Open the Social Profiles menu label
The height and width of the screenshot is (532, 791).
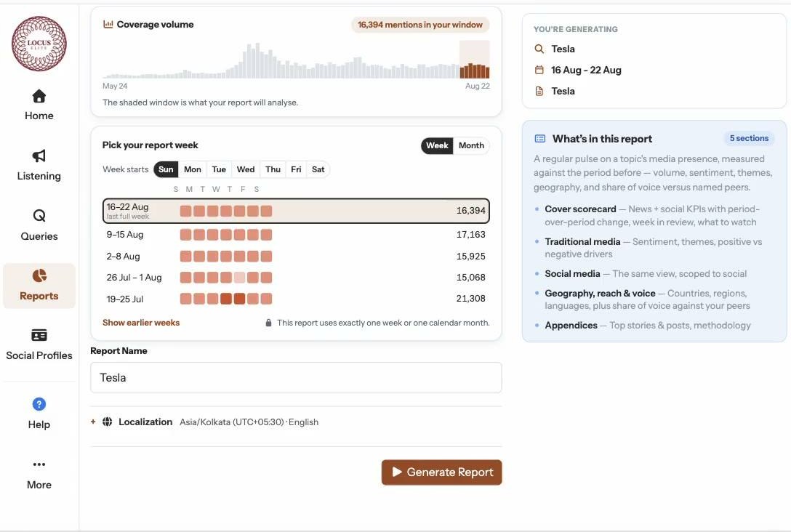tap(39, 355)
